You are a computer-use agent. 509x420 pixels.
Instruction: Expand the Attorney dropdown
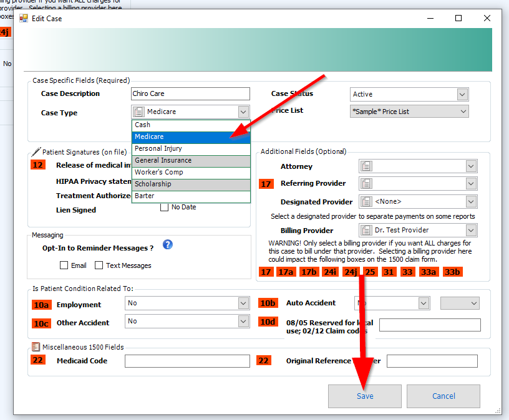(x=471, y=166)
